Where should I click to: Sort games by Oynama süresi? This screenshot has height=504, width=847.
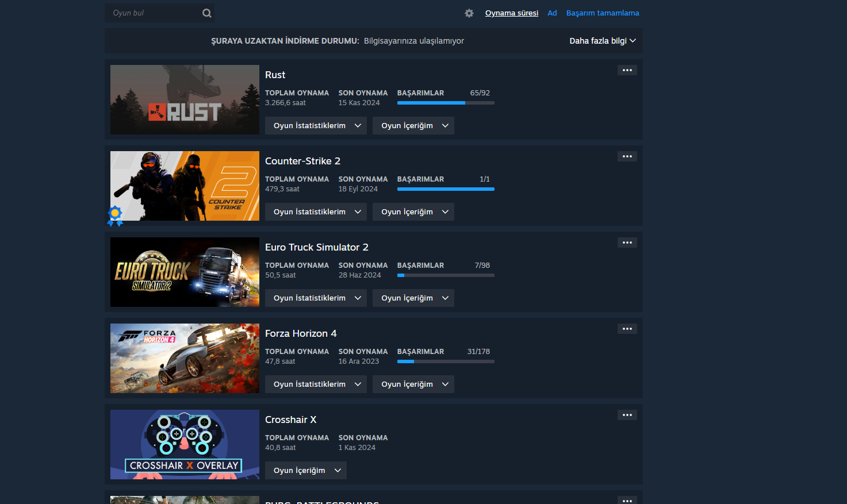click(x=512, y=13)
